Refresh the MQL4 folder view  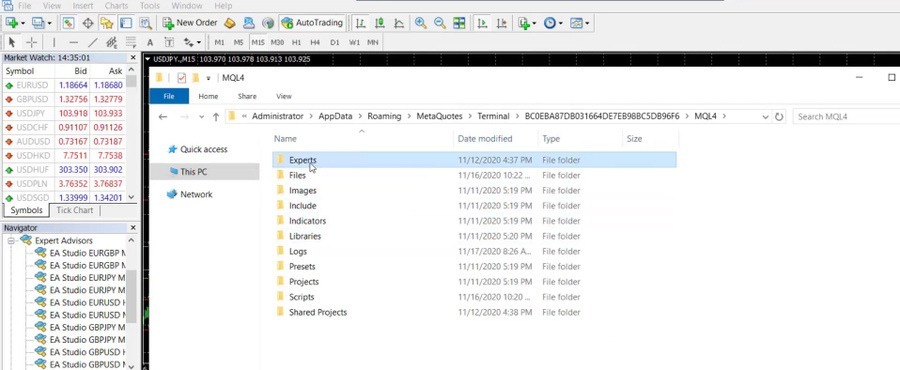779,116
